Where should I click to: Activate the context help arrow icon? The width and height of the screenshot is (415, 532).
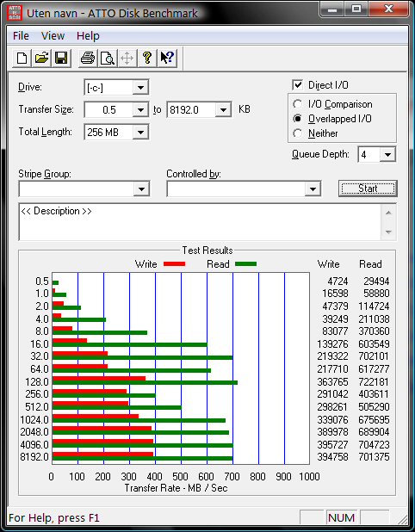pyautogui.click(x=167, y=58)
